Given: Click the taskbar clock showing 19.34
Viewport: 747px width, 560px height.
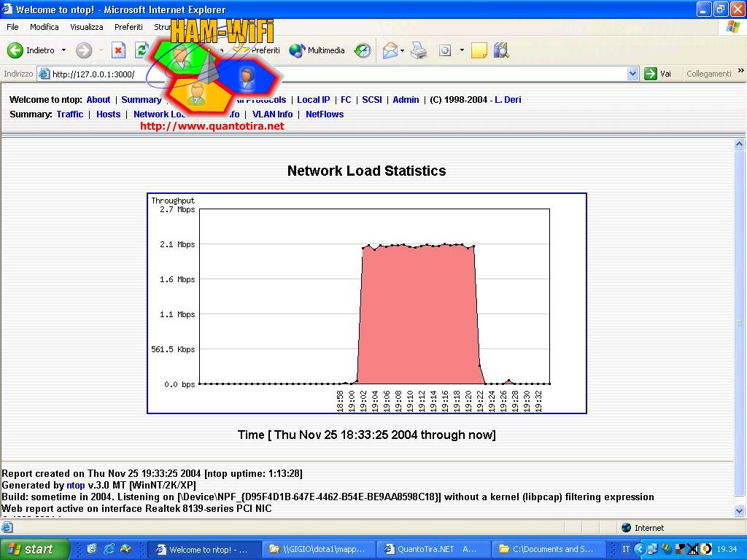Looking at the screenshot, I should coord(727,549).
